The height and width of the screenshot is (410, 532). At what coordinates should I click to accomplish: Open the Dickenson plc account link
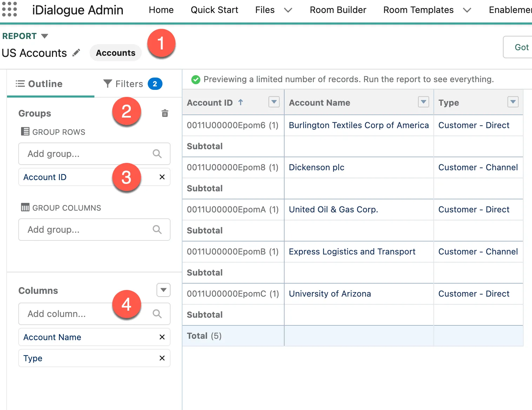coord(317,167)
